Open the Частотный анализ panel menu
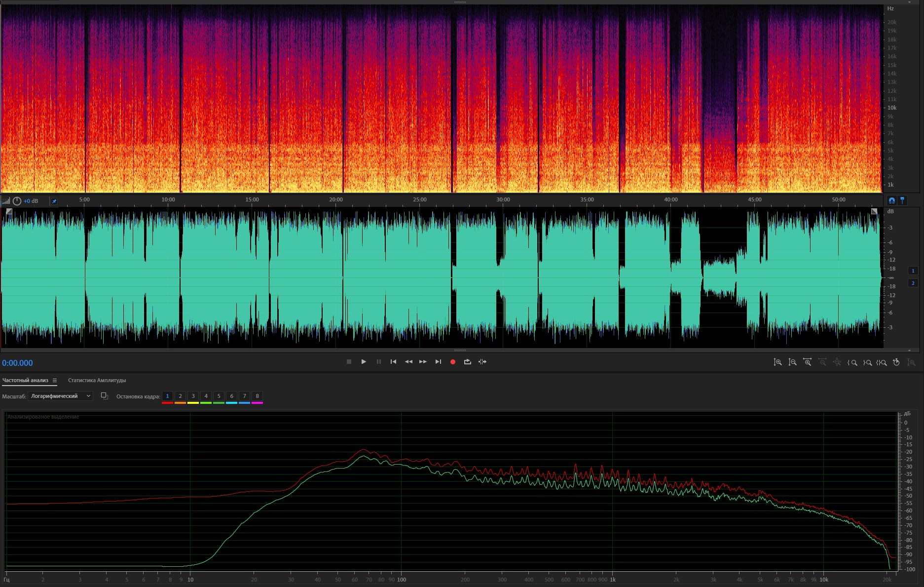Image resolution: width=924 pixels, height=587 pixels. (x=55, y=381)
